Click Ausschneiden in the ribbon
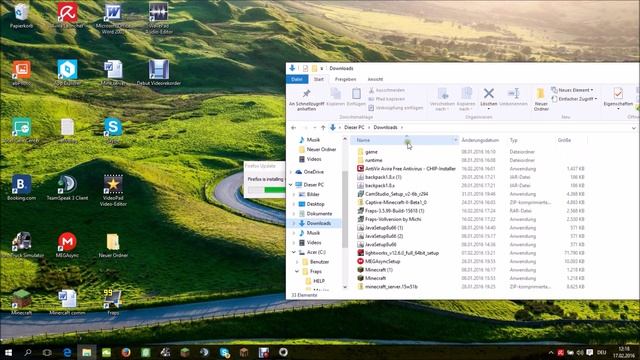 [x=387, y=90]
